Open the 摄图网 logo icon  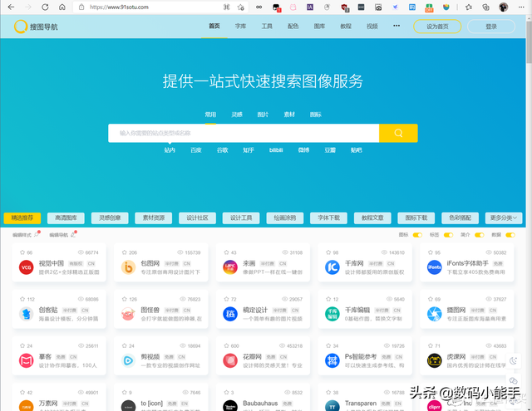(434, 314)
